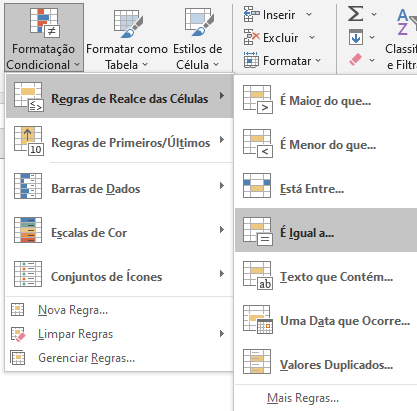Click the Excluir cells icon
417x411 pixels.
click(x=252, y=37)
